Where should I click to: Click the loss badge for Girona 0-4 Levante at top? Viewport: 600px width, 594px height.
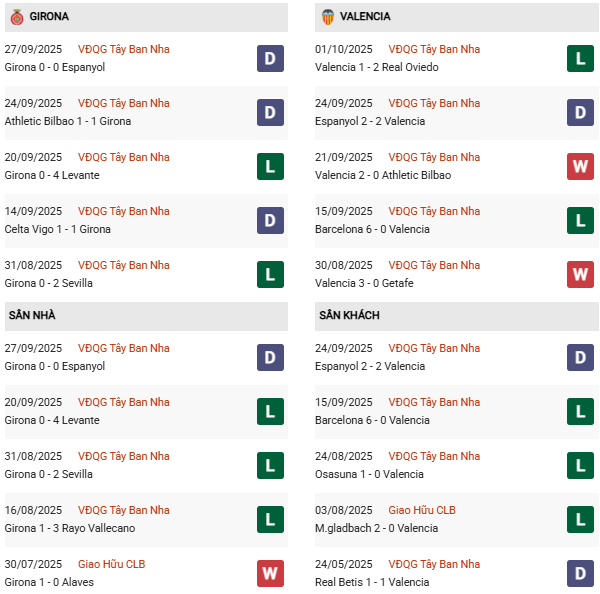tap(270, 167)
